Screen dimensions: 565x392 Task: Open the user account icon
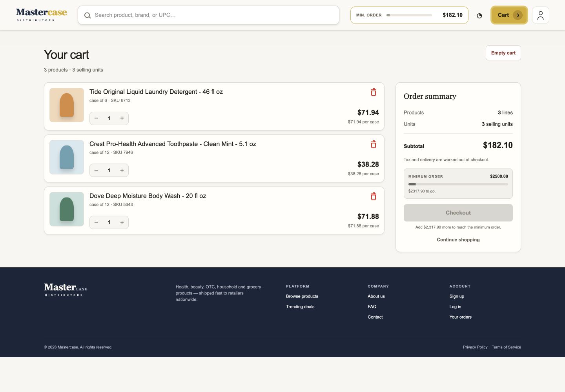541,15
